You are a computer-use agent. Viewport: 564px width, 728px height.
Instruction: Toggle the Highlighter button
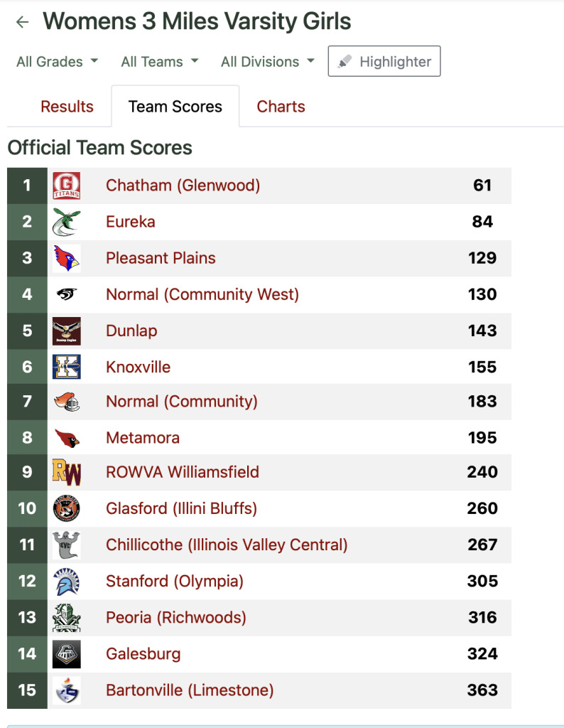click(x=384, y=62)
